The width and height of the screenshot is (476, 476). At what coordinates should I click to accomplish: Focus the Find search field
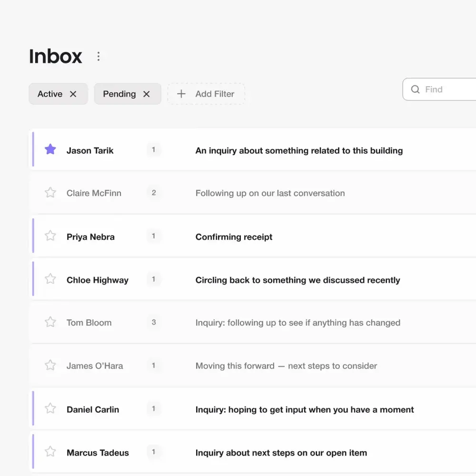[x=439, y=89]
